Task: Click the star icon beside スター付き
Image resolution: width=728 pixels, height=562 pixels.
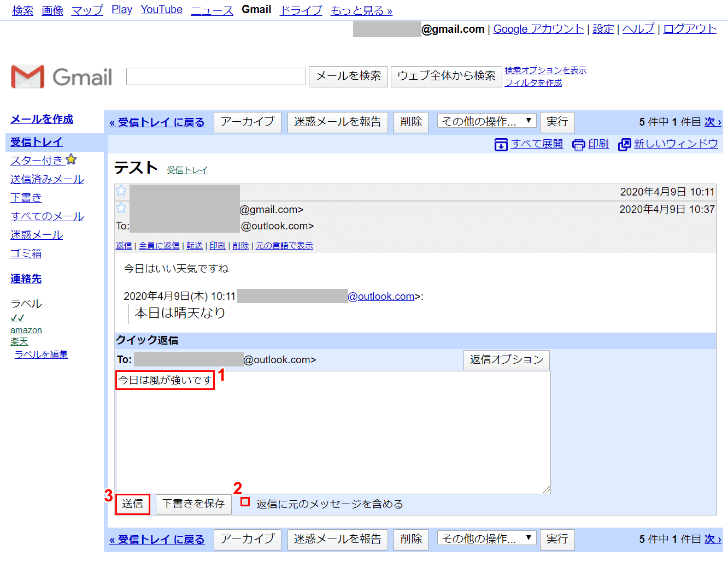Action: (x=71, y=159)
